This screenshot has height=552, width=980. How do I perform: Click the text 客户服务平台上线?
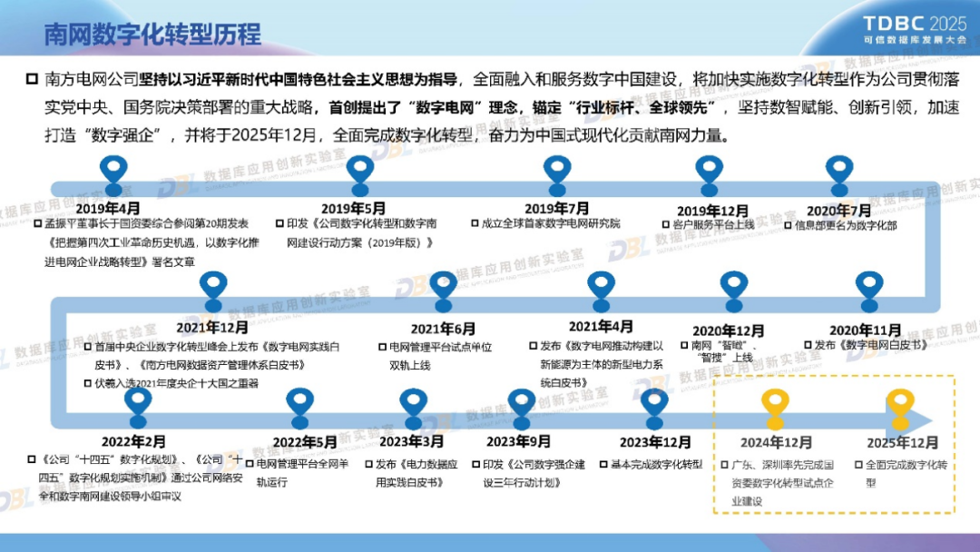[x=713, y=224]
